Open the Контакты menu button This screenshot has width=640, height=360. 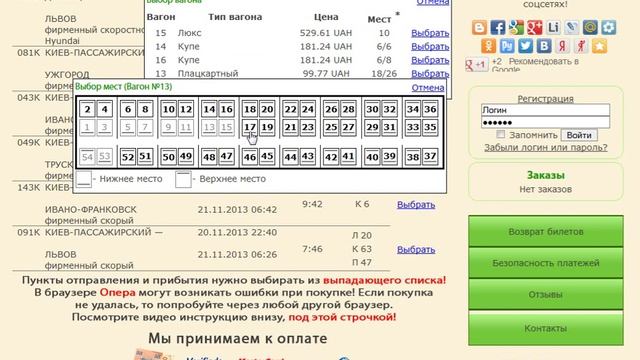point(546,328)
